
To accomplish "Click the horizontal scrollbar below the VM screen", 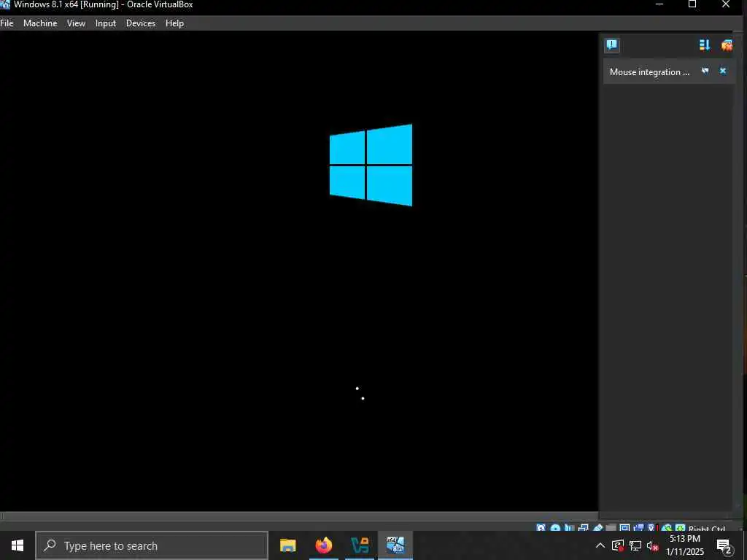I will pos(299,516).
